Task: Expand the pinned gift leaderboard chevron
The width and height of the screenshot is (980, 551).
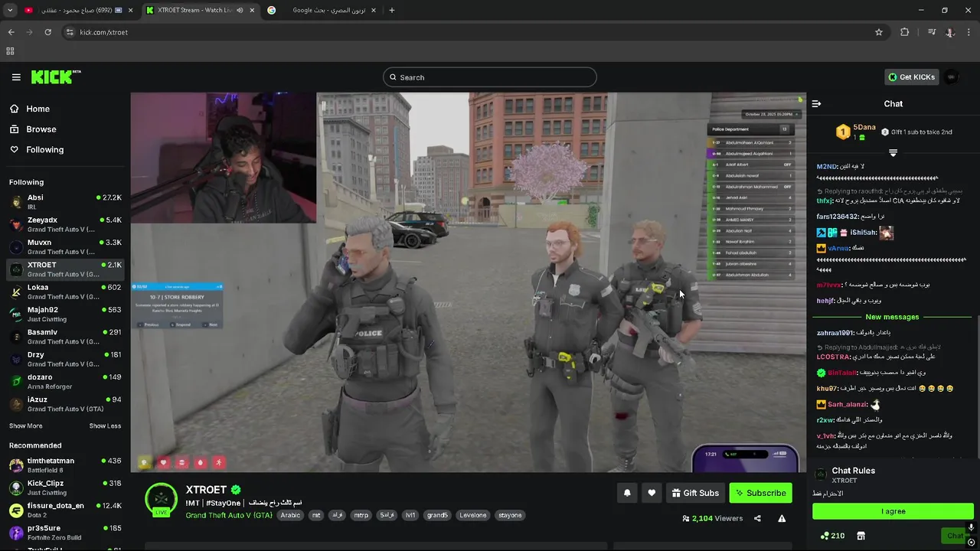Action: 893,153
